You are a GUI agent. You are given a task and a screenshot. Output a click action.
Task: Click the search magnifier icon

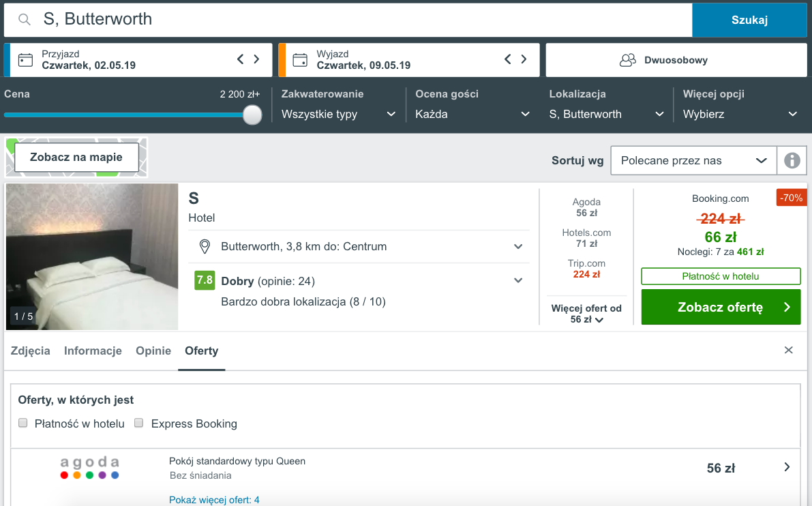point(25,20)
